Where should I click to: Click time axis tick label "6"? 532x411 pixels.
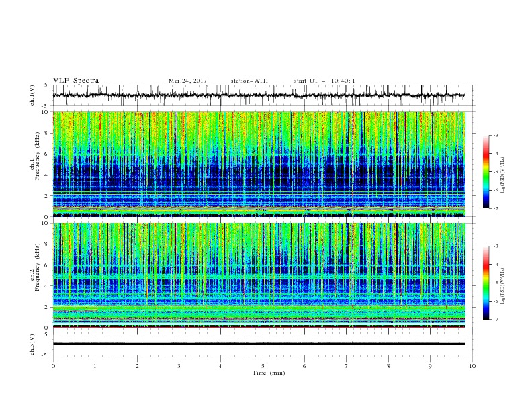(304, 366)
